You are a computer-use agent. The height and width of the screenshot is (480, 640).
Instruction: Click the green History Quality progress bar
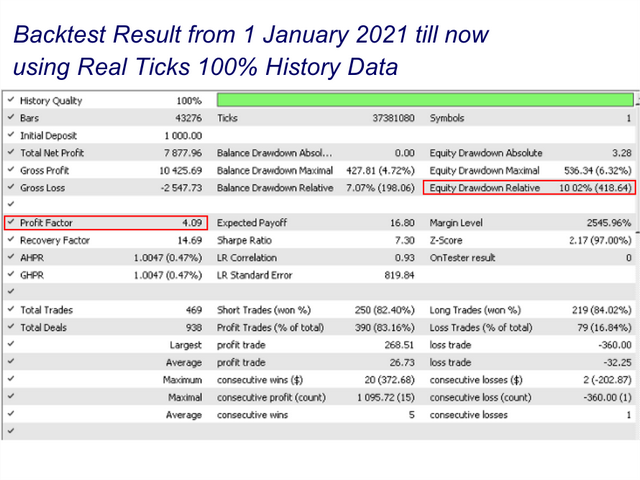coord(425,100)
